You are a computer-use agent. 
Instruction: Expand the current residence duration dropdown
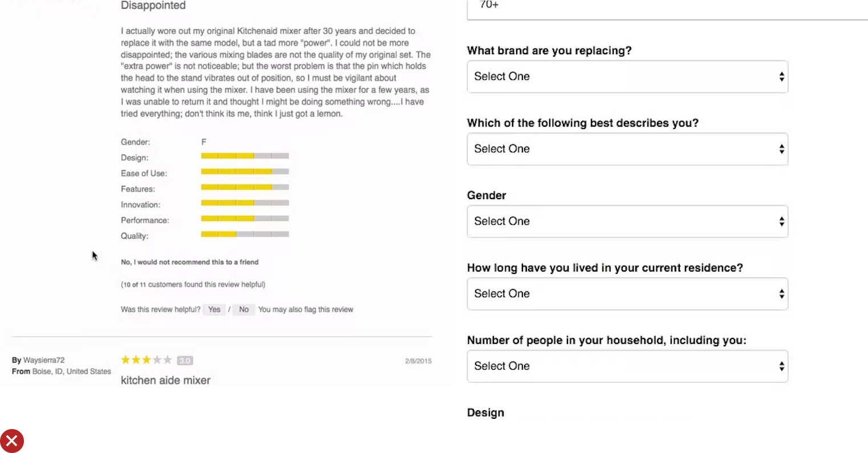(627, 294)
